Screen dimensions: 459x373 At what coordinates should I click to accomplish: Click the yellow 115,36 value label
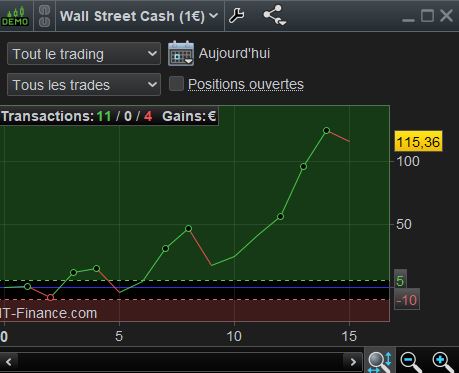tap(418, 142)
